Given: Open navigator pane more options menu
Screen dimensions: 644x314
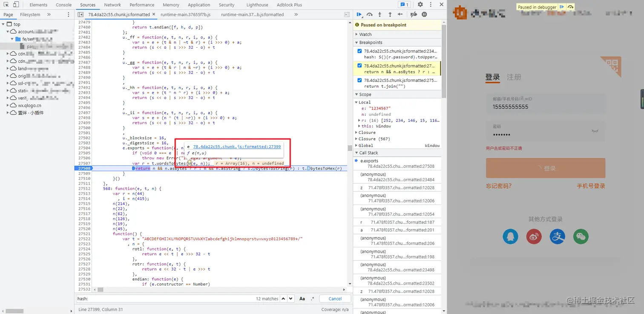Looking at the screenshot, I should click(x=69, y=14).
